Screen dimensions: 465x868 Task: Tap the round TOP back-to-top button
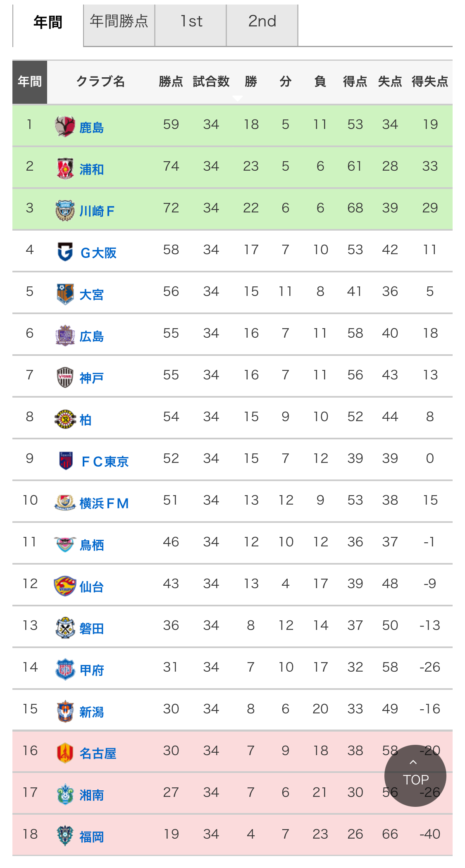tap(415, 775)
